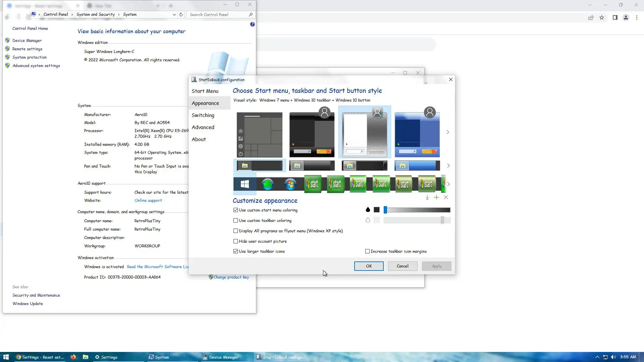Viewport: 644px width, 362px height.
Task: Choose the Windows 7 orb start button
Action: coord(290,184)
